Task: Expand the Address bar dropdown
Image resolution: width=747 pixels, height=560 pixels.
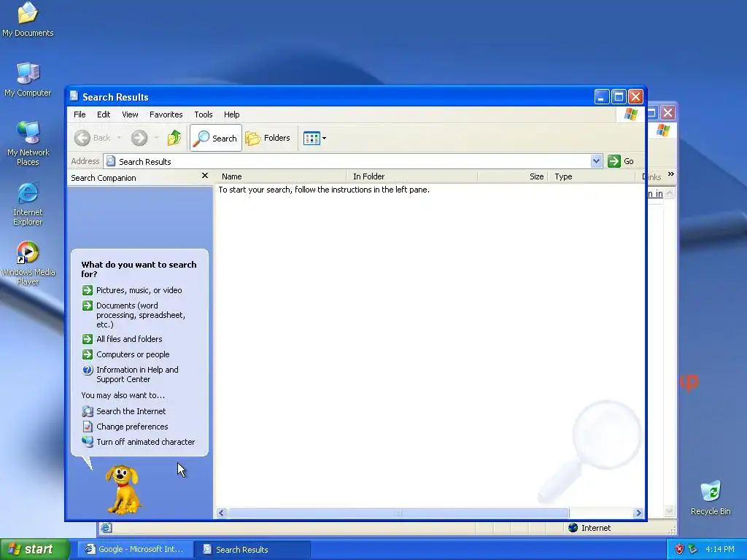Action: (596, 161)
